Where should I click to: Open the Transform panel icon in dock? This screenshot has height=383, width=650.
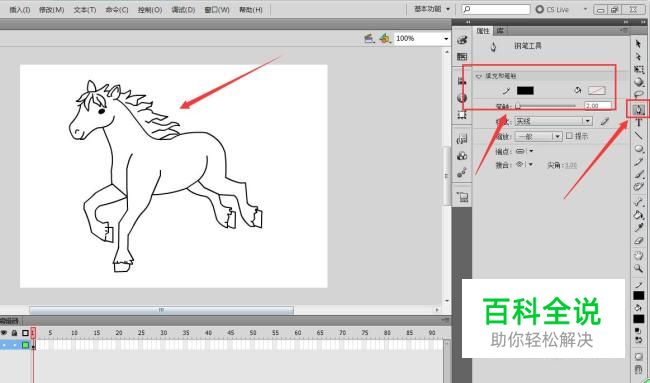coord(462,115)
